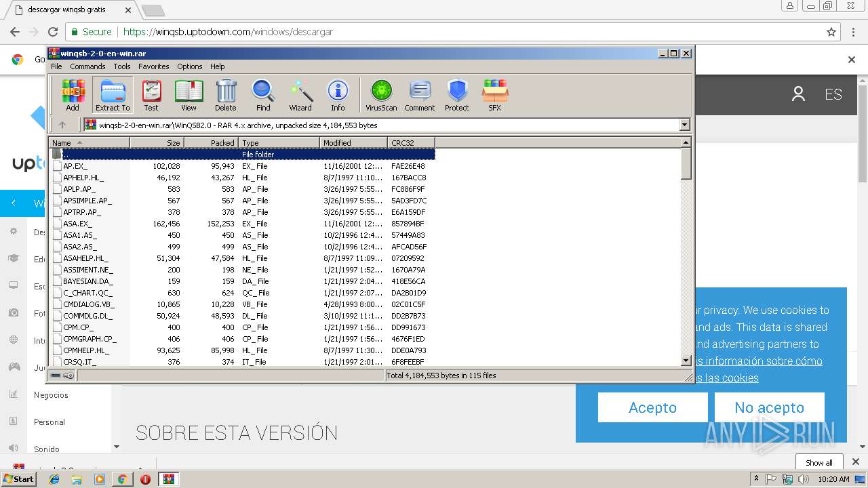
Task: Click the system clock 10:20 AM
Action: tap(833, 479)
